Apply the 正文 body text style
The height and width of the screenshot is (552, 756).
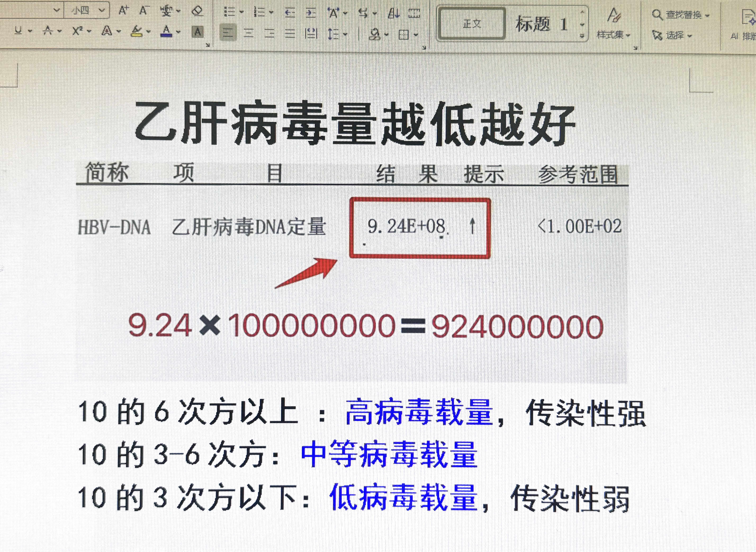[472, 24]
